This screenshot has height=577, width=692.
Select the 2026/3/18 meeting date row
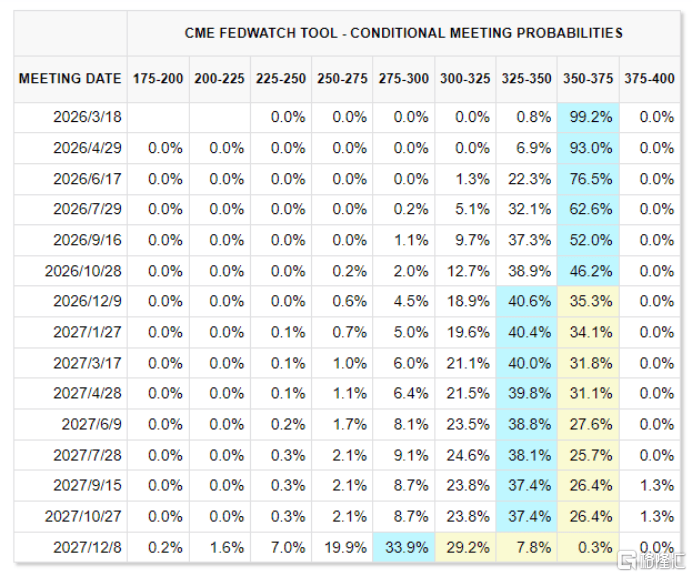87,117
